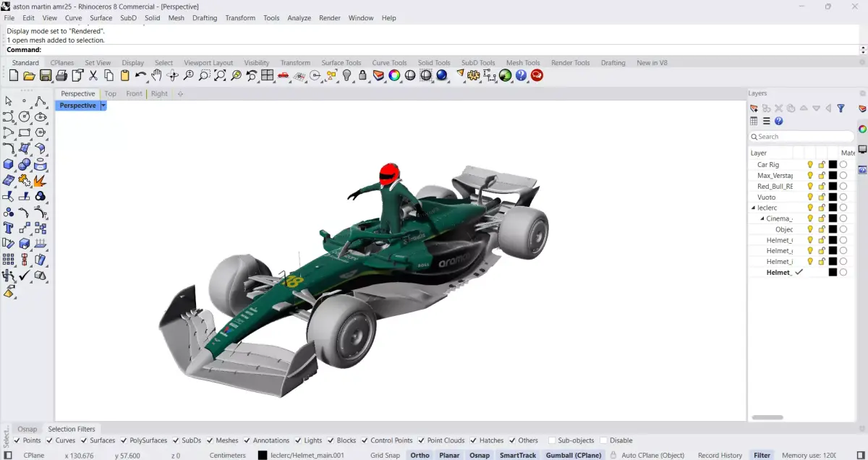Click the Cut scissors icon
Screen dimensions: 868x460
pyautogui.click(x=93, y=75)
